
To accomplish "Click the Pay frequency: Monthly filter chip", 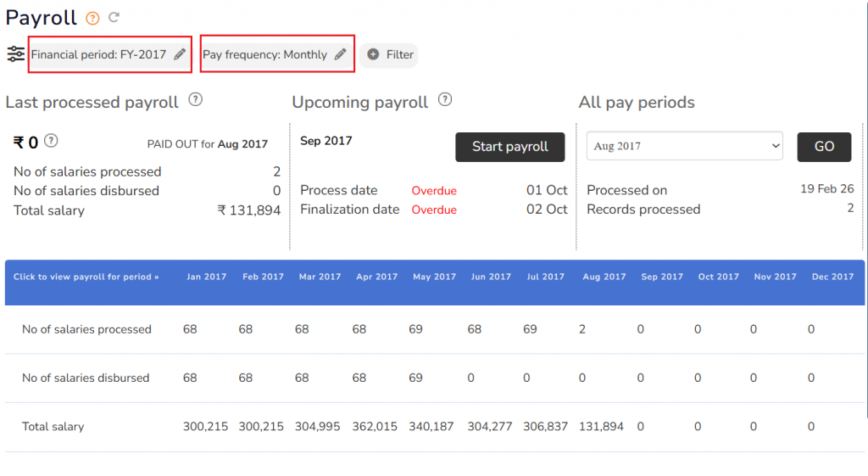I will pos(264,54).
